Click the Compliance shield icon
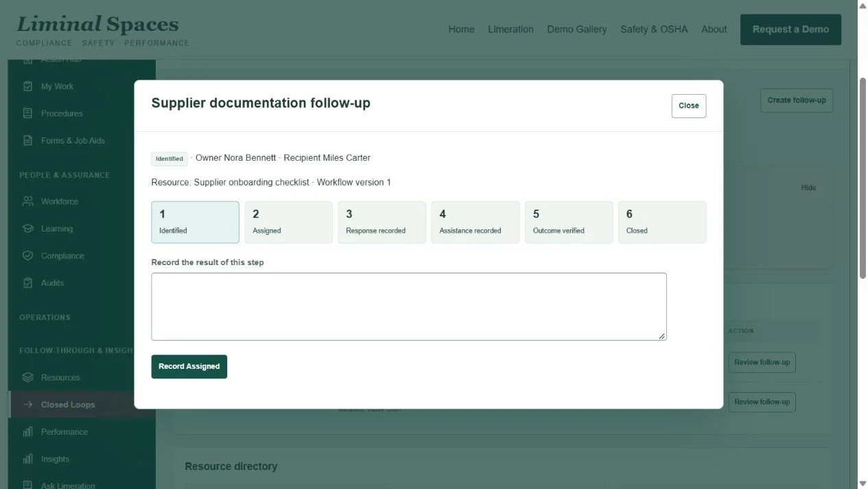Screen dimensions: 868x489 (28, 255)
